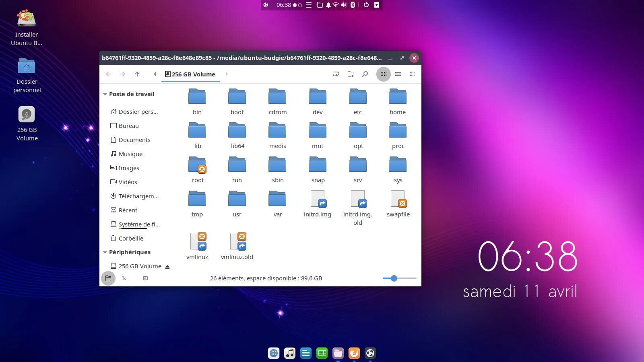
Task: Open the power menu in the panel
Action: tap(366, 5)
